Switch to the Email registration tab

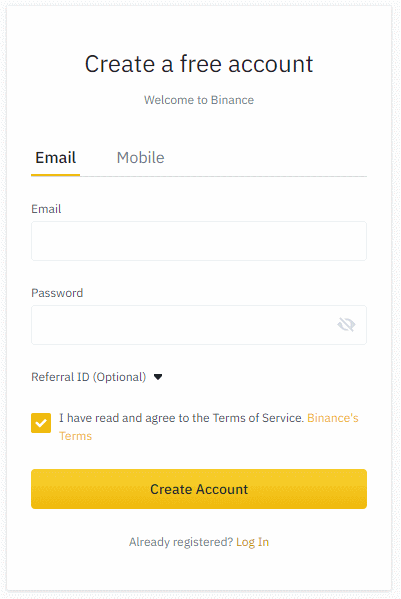(x=55, y=158)
